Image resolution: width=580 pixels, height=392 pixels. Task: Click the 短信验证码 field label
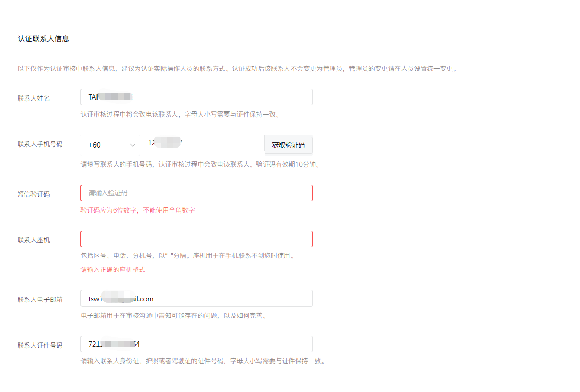coord(34,194)
